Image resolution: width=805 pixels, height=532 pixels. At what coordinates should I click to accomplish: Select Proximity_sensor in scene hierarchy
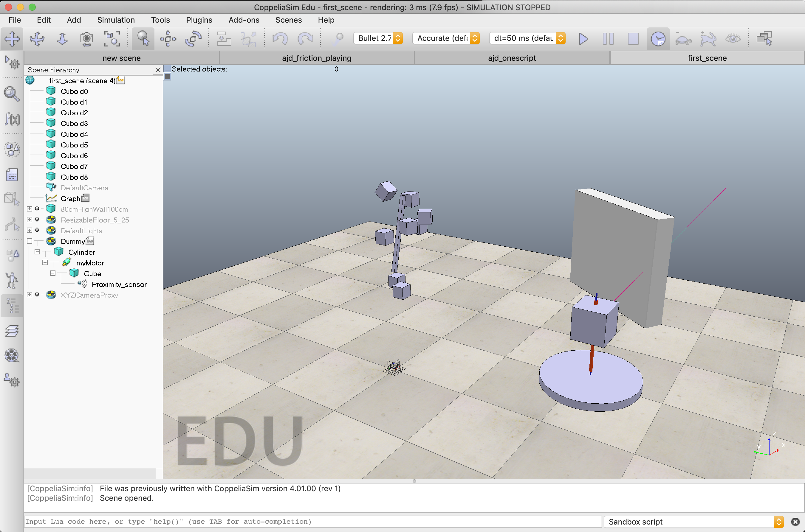click(119, 284)
